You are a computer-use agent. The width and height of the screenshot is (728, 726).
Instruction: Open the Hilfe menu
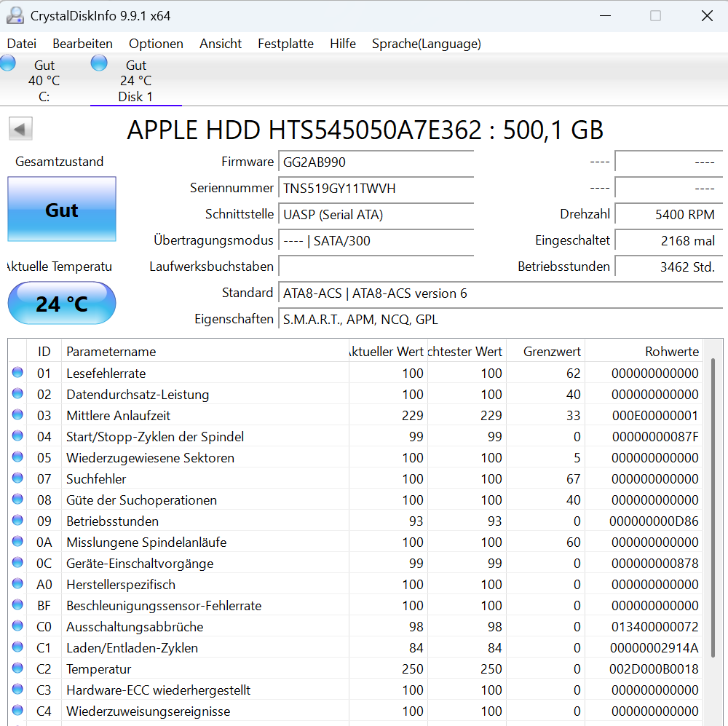pos(343,44)
